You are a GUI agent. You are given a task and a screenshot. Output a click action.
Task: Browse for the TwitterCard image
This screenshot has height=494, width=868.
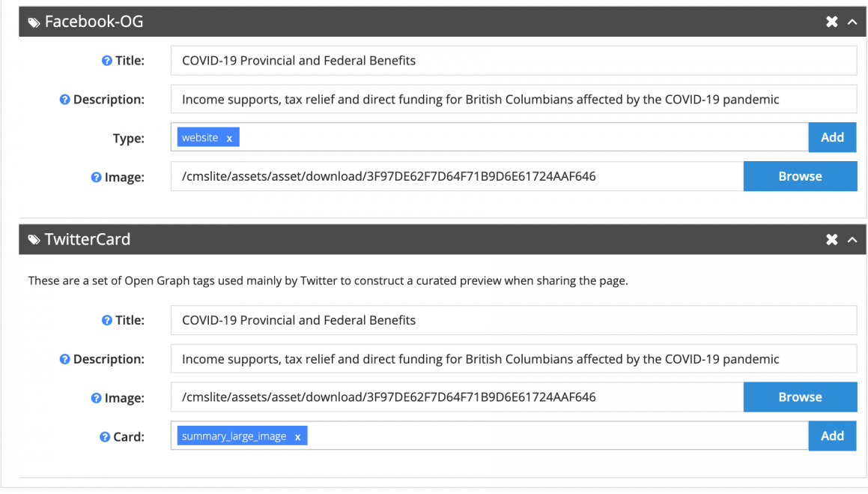[800, 397]
